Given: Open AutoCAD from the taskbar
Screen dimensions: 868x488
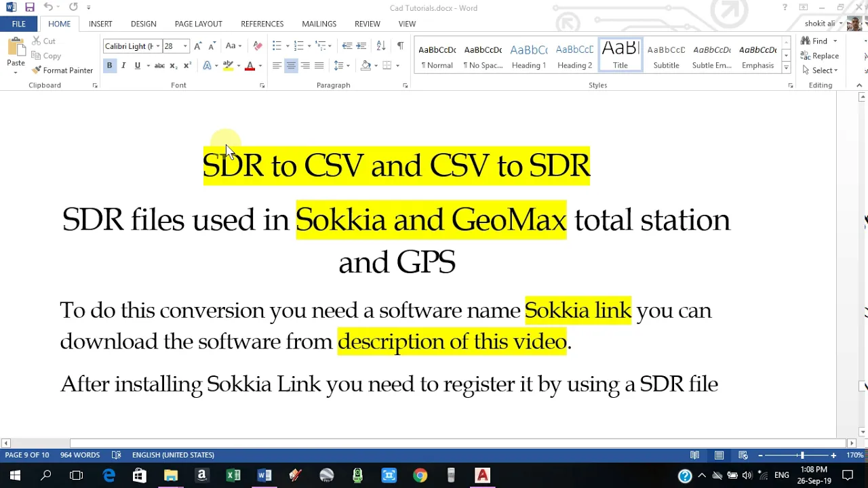Looking at the screenshot, I should click(x=482, y=476).
